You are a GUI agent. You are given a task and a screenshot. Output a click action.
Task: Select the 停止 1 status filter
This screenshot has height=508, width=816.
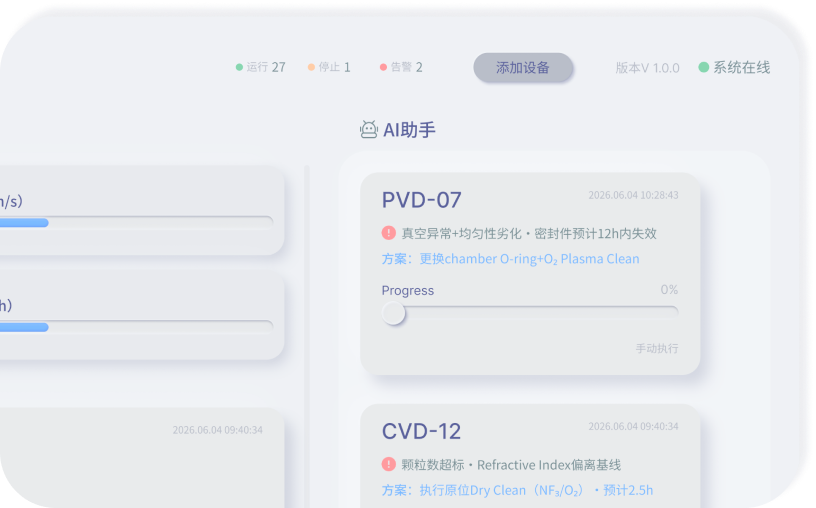click(x=329, y=67)
